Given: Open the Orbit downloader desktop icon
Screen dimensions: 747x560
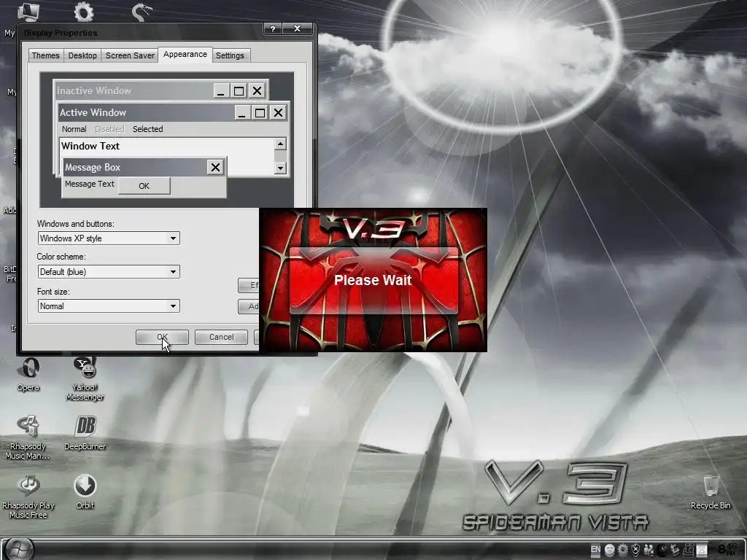Looking at the screenshot, I should 85,491.
